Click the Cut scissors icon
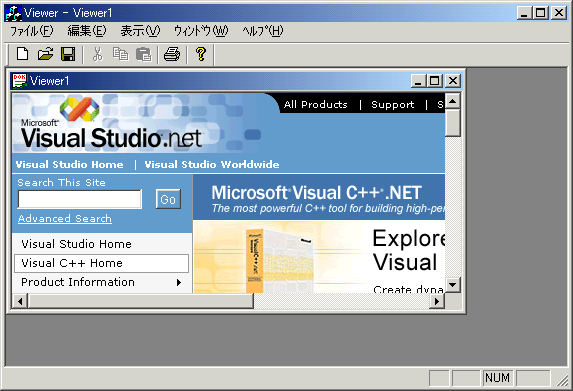This screenshot has width=573, height=391. pyautogui.click(x=97, y=54)
